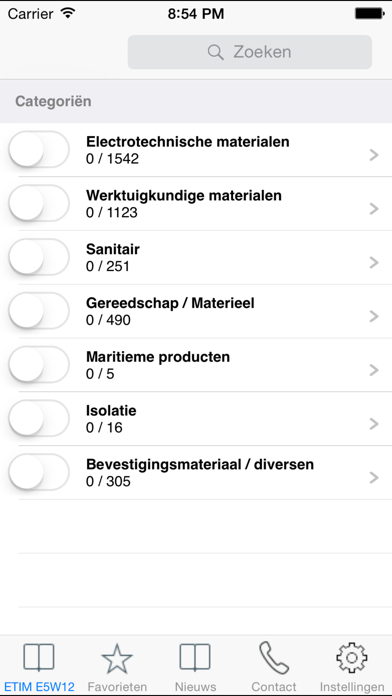Tap the battery icon in status bar
392x696 pixels.
pyautogui.click(x=370, y=14)
